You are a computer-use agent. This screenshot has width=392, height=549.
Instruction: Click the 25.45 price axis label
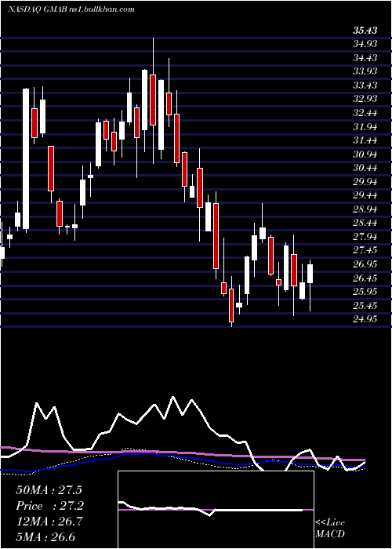point(365,306)
